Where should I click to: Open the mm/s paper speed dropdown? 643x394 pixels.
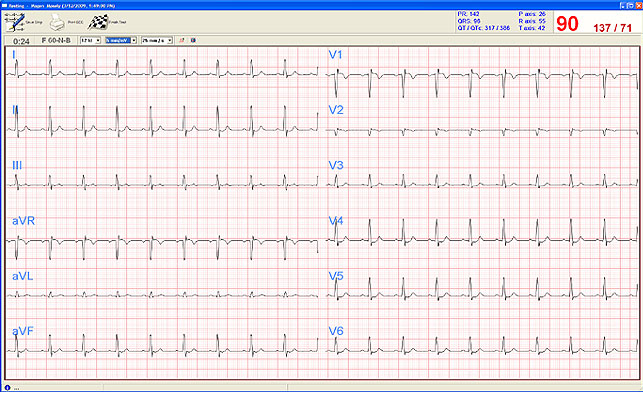[x=157, y=41]
